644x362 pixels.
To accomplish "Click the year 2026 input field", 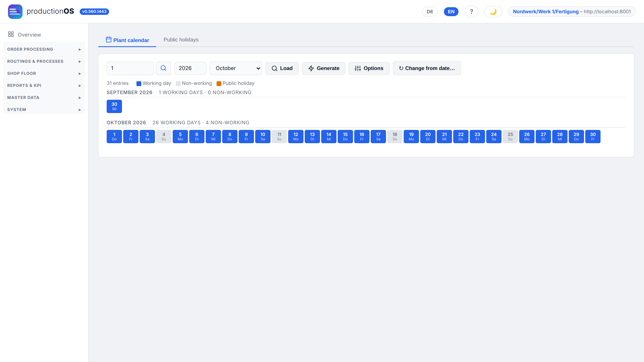I will 190,68.
